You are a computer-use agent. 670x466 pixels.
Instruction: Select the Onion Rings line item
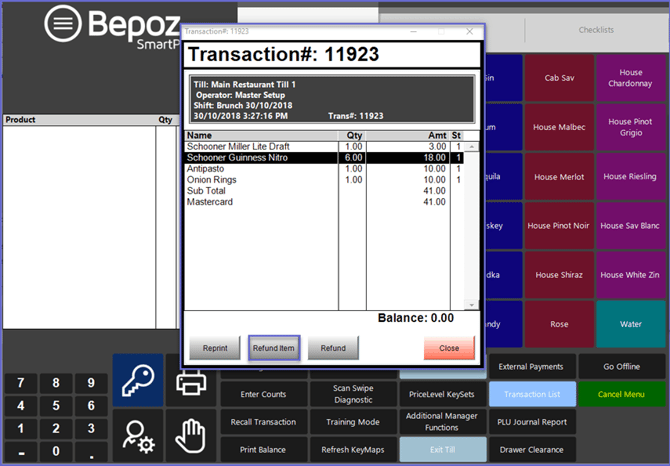click(x=262, y=180)
